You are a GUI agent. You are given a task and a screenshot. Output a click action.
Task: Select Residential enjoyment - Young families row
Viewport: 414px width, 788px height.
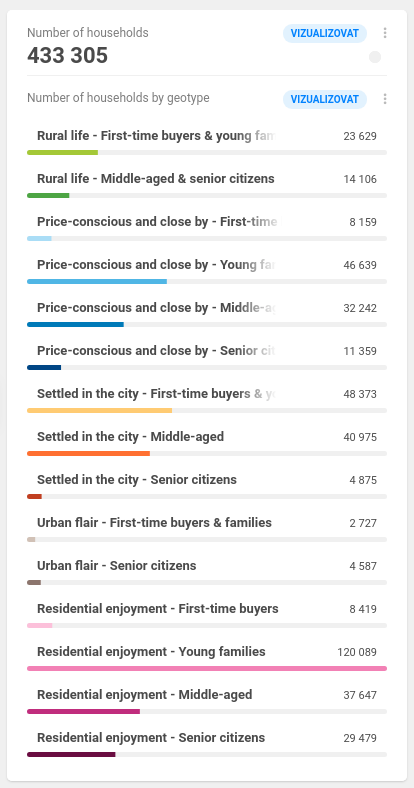207,657
